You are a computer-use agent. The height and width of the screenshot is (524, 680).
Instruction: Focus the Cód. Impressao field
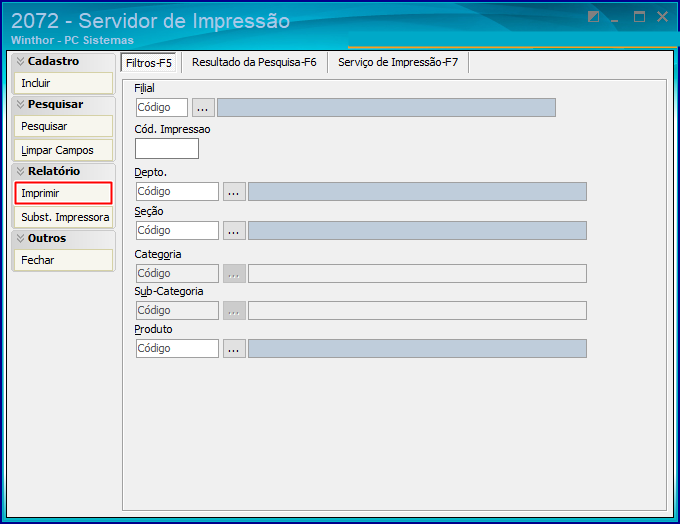(167, 148)
